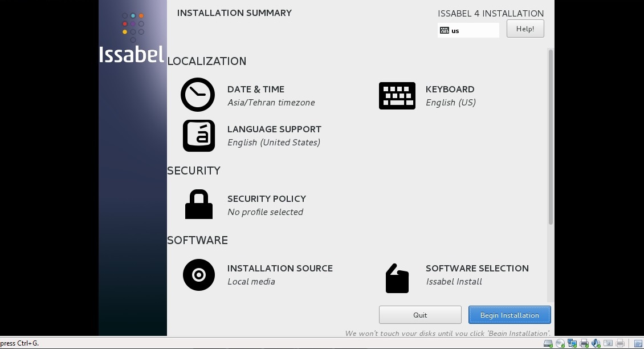
Task: Open Installation Source disc icon
Action: [199, 275]
